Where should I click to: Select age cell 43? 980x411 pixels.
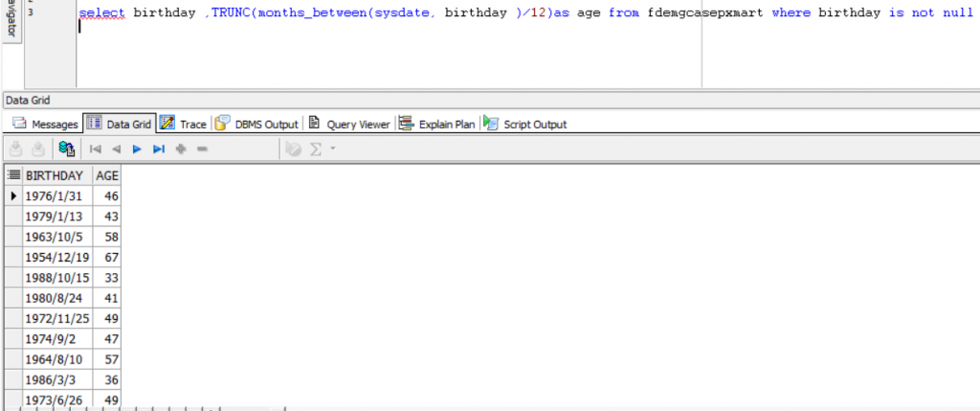point(107,217)
